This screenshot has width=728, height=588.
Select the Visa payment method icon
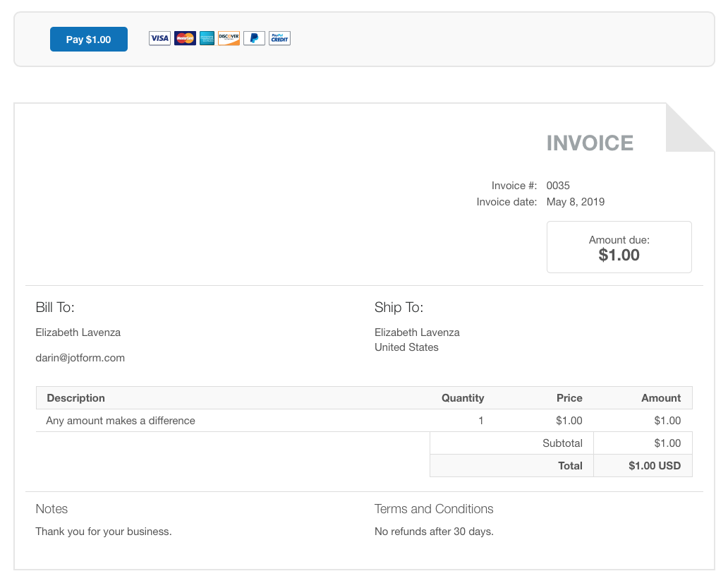tap(159, 38)
